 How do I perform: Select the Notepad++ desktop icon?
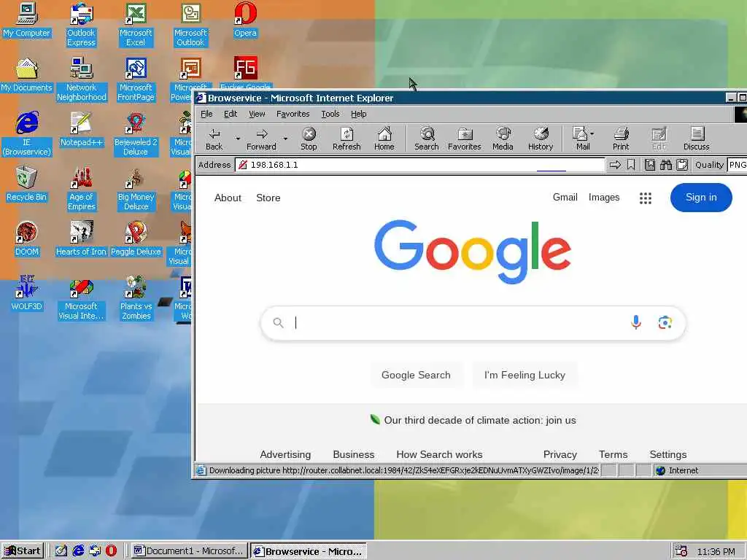click(82, 130)
